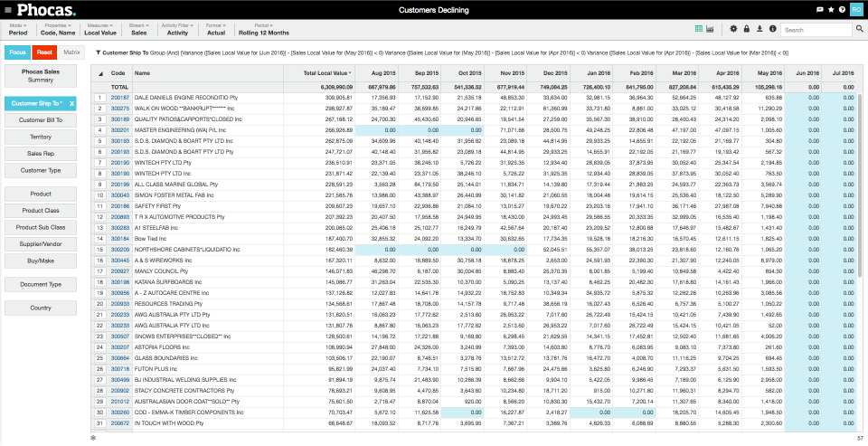Open the Stream dropdown

139,29
